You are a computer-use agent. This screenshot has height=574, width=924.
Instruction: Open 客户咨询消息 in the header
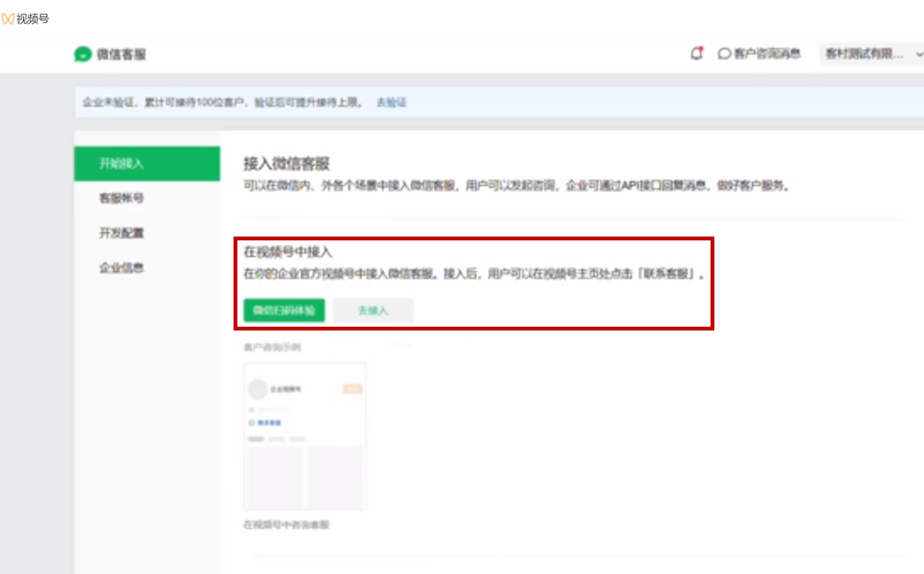tap(759, 54)
